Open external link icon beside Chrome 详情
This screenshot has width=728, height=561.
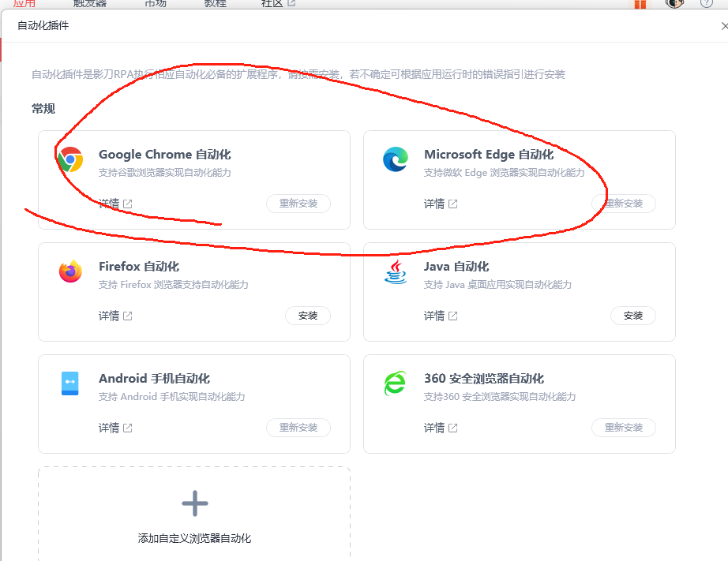(x=128, y=204)
